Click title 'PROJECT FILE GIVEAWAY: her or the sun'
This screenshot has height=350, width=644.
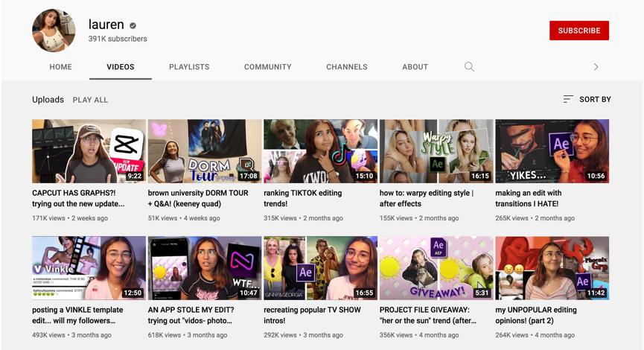tap(428, 315)
